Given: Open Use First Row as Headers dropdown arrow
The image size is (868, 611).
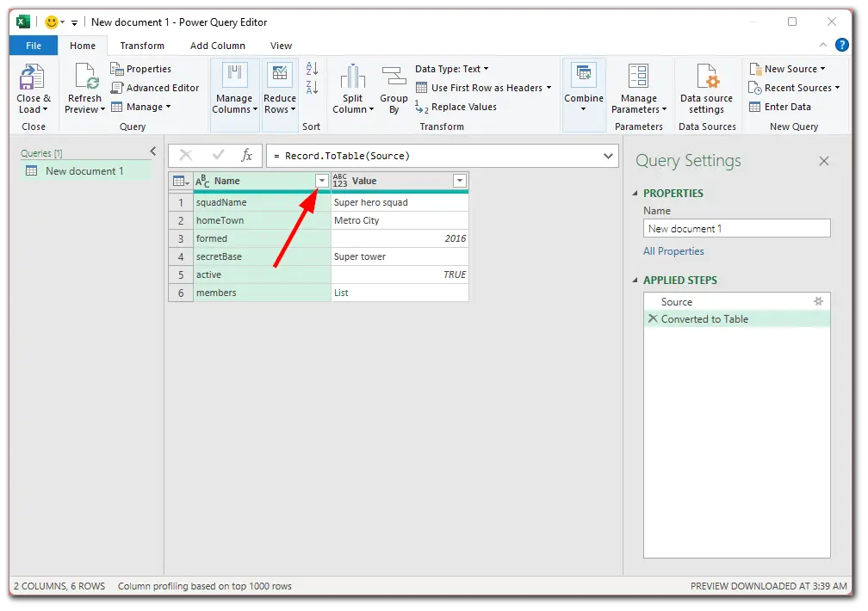Looking at the screenshot, I should coord(549,88).
